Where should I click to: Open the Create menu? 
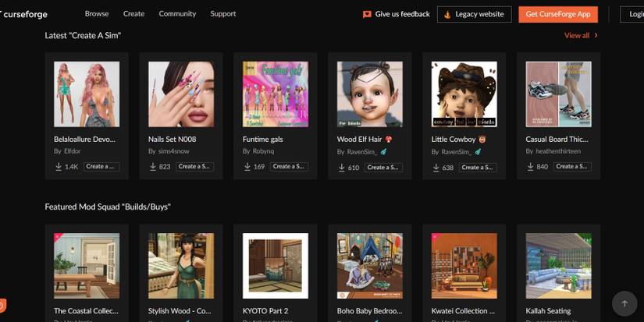click(x=134, y=13)
